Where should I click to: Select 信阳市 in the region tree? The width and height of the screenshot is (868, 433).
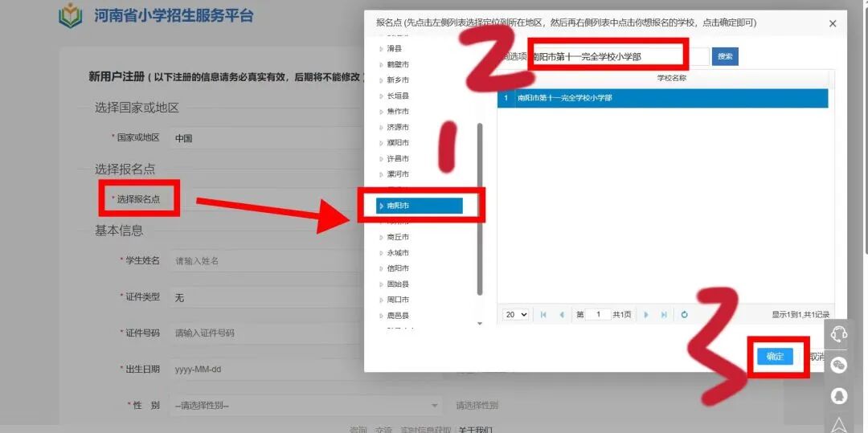point(398,268)
